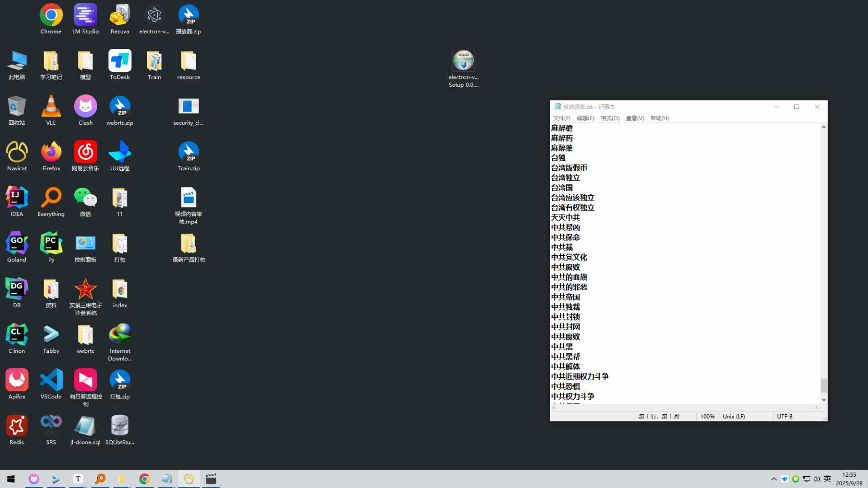This screenshot has height=488, width=868.
Task: Click the volume icon in system tray
Action: pyautogui.click(x=817, y=479)
